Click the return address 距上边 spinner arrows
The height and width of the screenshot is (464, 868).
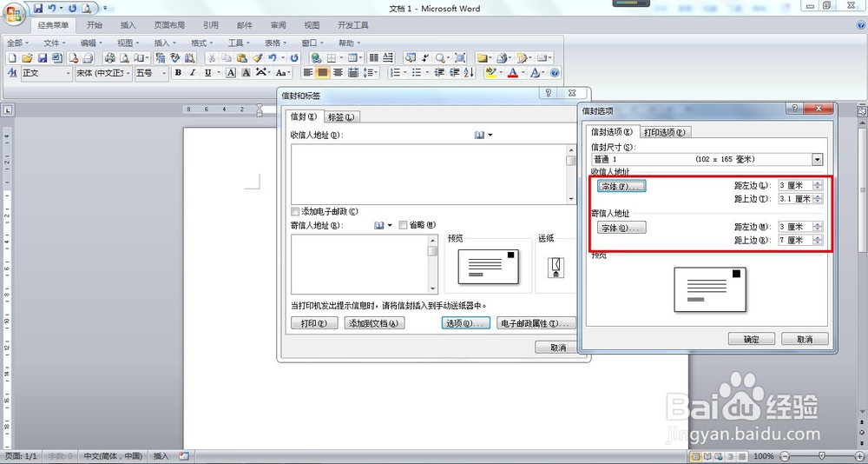click(818, 241)
